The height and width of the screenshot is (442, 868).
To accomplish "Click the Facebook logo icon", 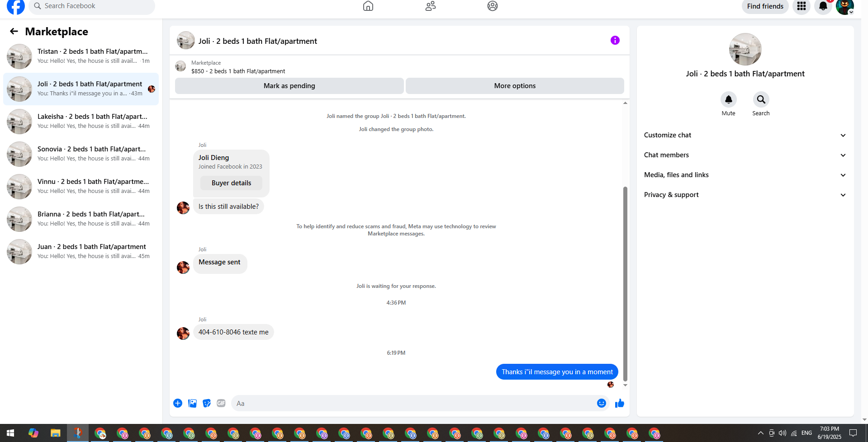I will point(16,6).
